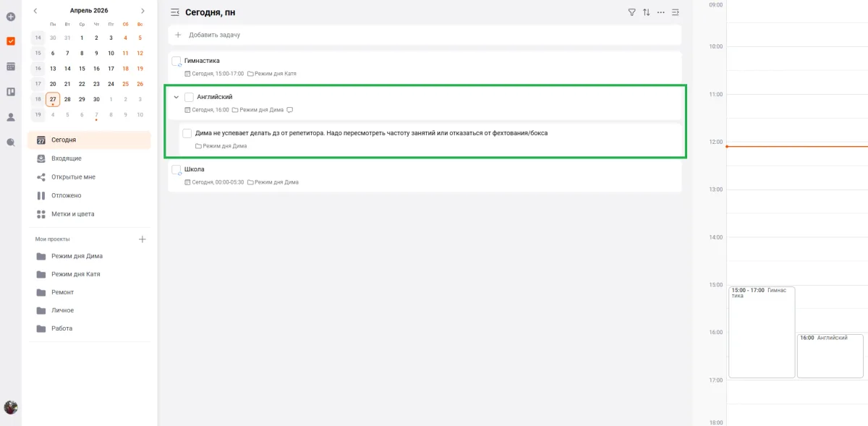Mark the Английский task as done
Screen dimensions: 868x426
pyautogui.click(x=189, y=97)
